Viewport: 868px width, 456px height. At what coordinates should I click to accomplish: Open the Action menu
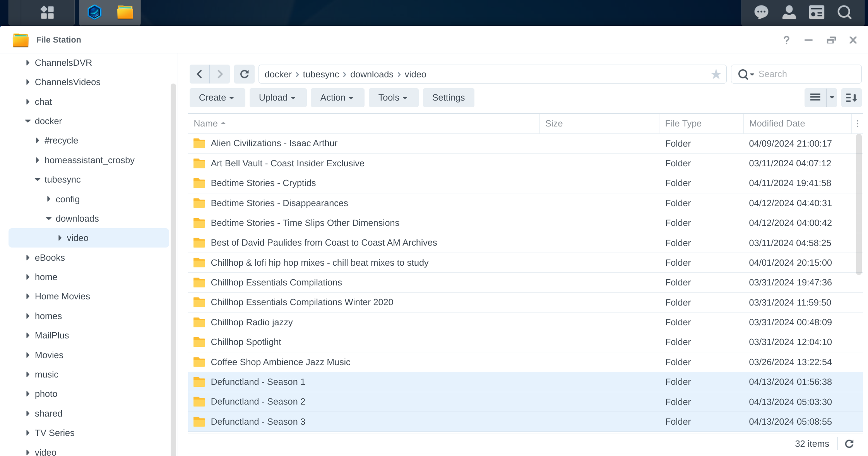coord(337,98)
